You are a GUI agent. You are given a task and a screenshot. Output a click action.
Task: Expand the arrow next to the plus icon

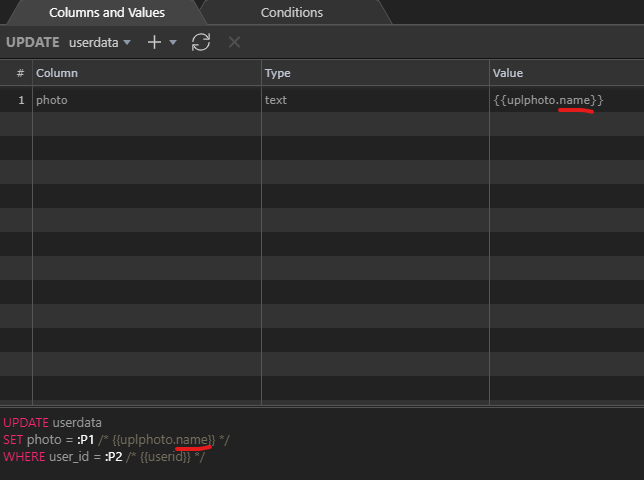[173, 43]
